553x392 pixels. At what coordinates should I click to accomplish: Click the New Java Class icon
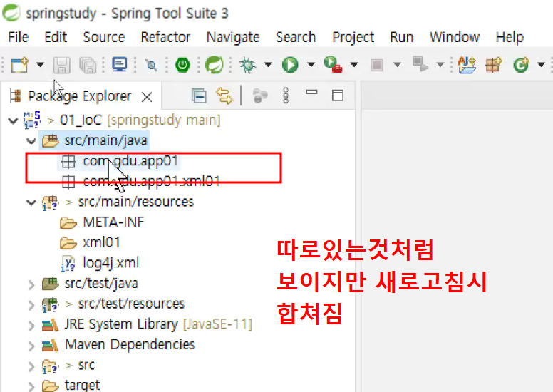(521, 65)
